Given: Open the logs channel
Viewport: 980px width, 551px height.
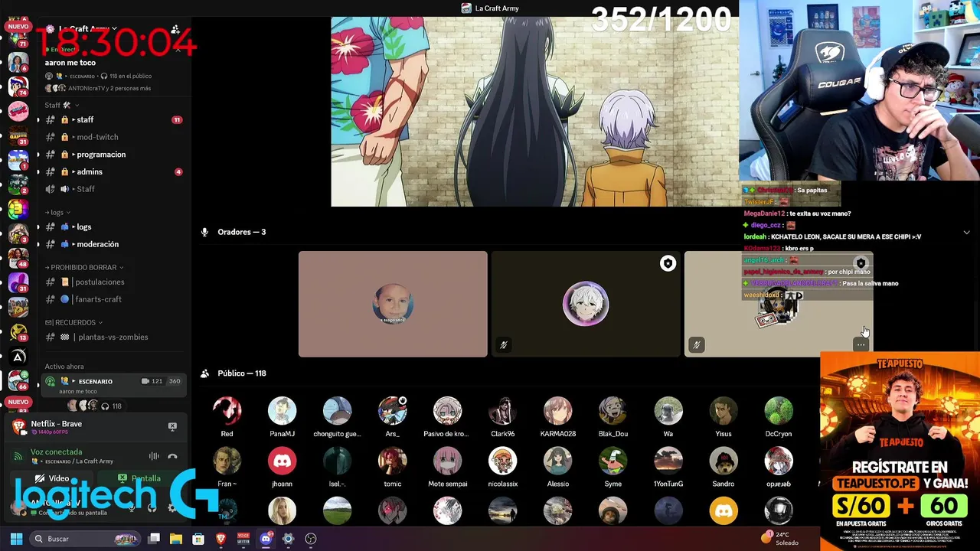Looking at the screenshot, I should (113, 227).
